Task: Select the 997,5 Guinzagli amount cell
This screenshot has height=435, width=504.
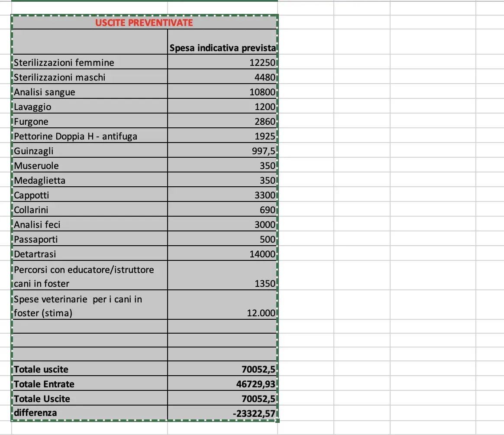Action: 222,151
